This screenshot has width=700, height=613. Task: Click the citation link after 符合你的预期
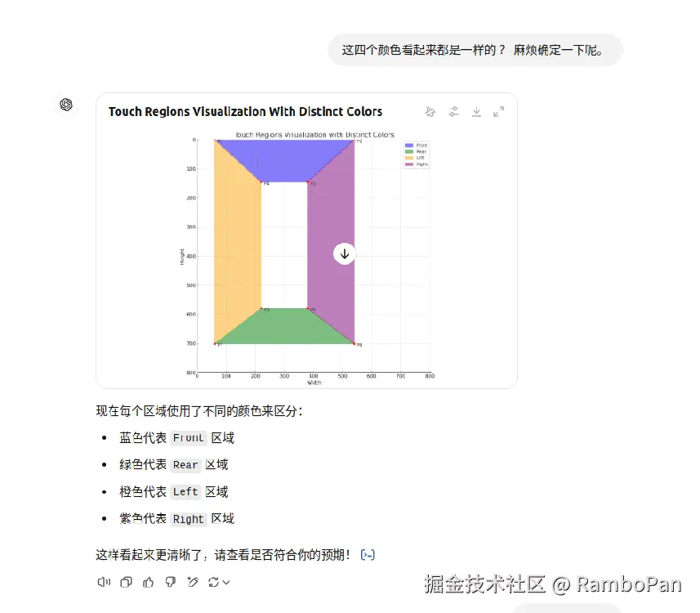(368, 554)
